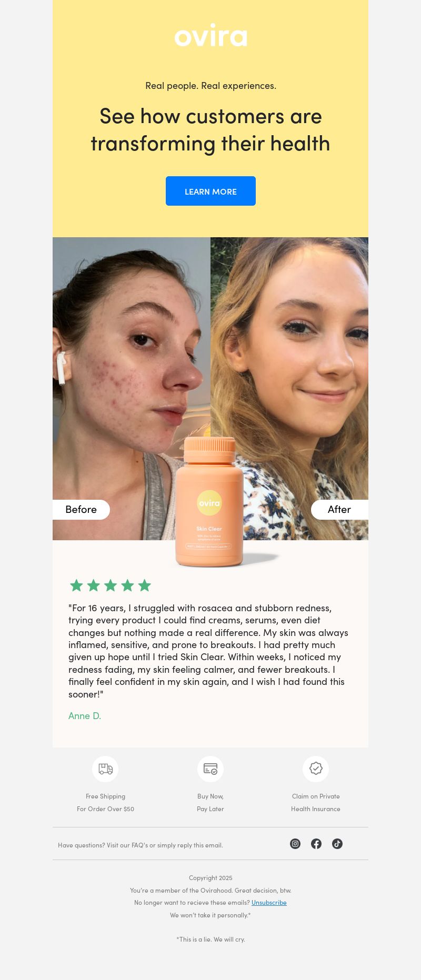421x980 pixels.
Task: Open the TikTok icon in footer
Action: pos(337,844)
